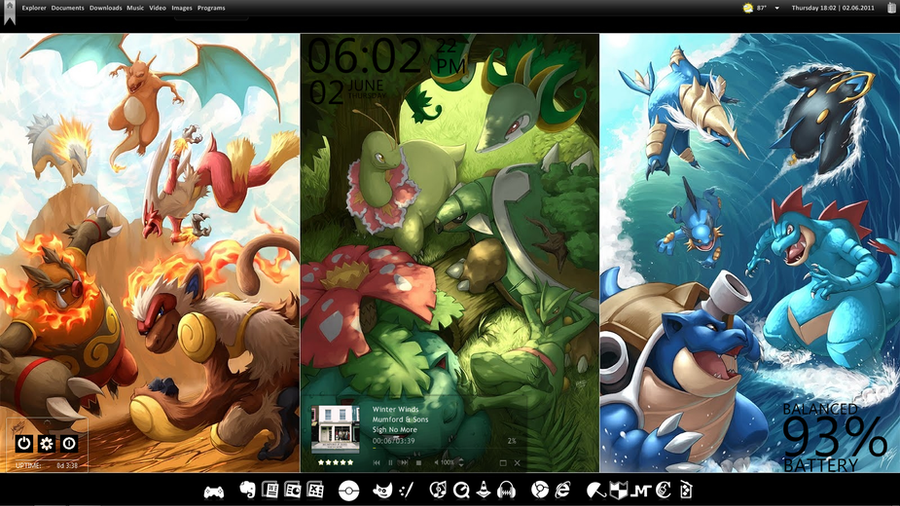Open Internet Explorer dock icon
The image size is (900, 506).
(562, 490)
